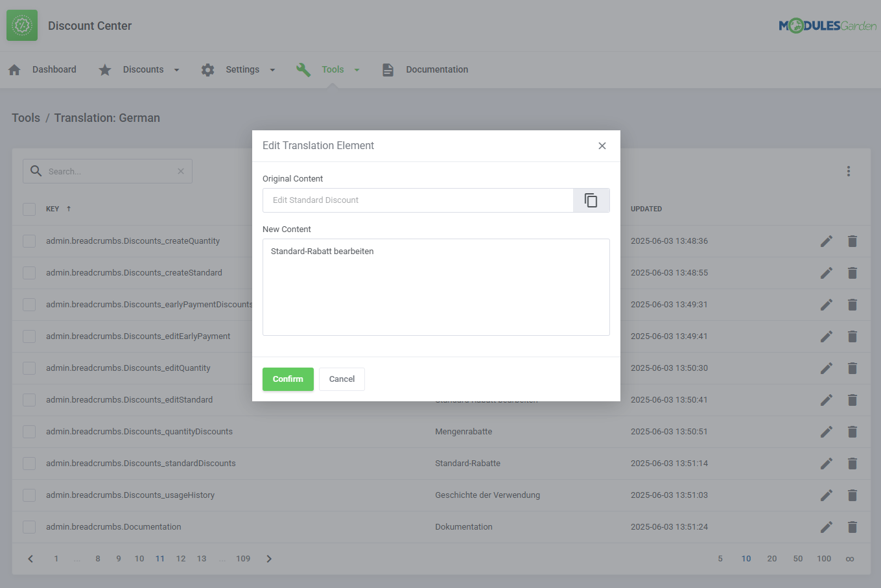
Task: Tick checkbox for Discounts_quantityDiscounts row
Action: (x=29, y=432)
